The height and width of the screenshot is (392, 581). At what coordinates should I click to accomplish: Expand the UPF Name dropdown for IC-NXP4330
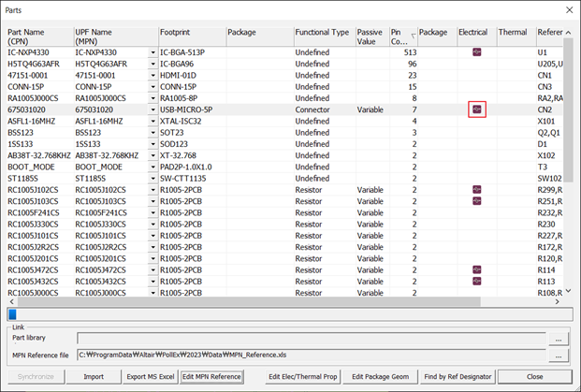[x=153, y=52]
